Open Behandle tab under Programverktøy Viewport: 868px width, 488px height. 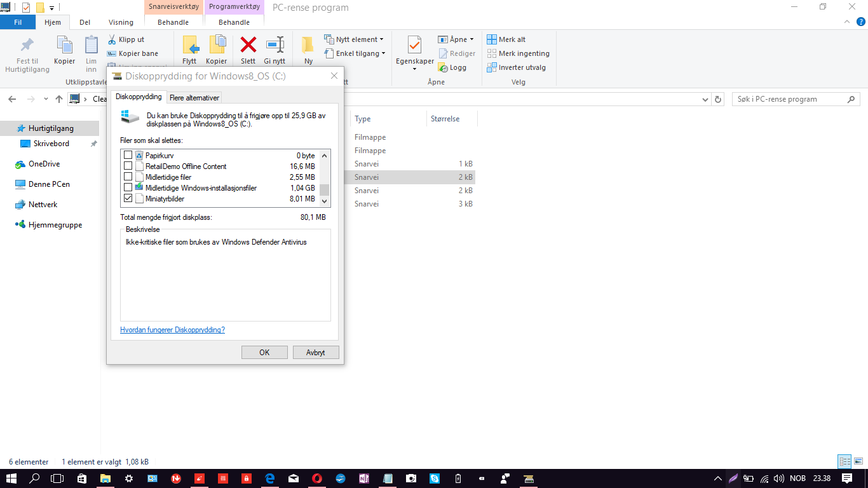[234, 22]
